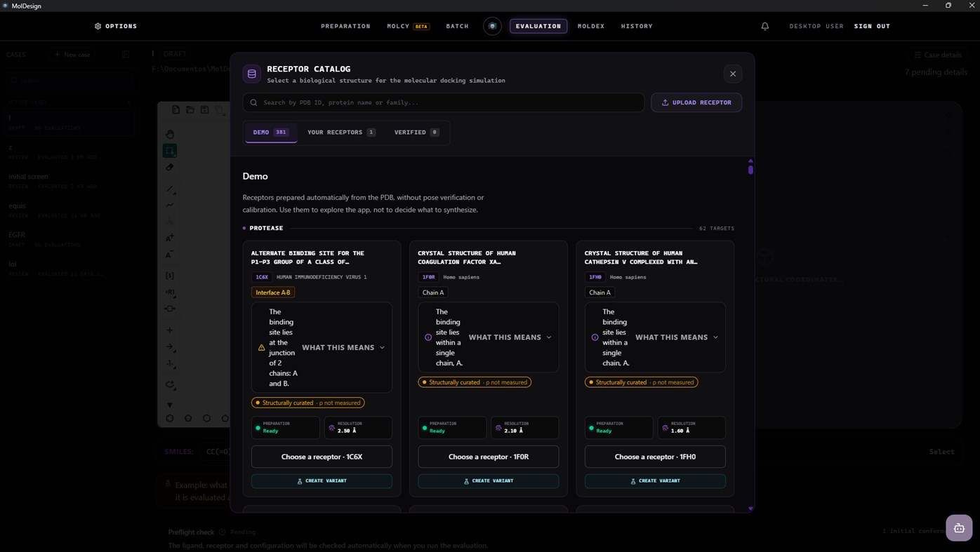The width and height of the screenshot is (980, 552).
Task: Expand "What this means" on the 1FH0 card
Action: point(677,337)
